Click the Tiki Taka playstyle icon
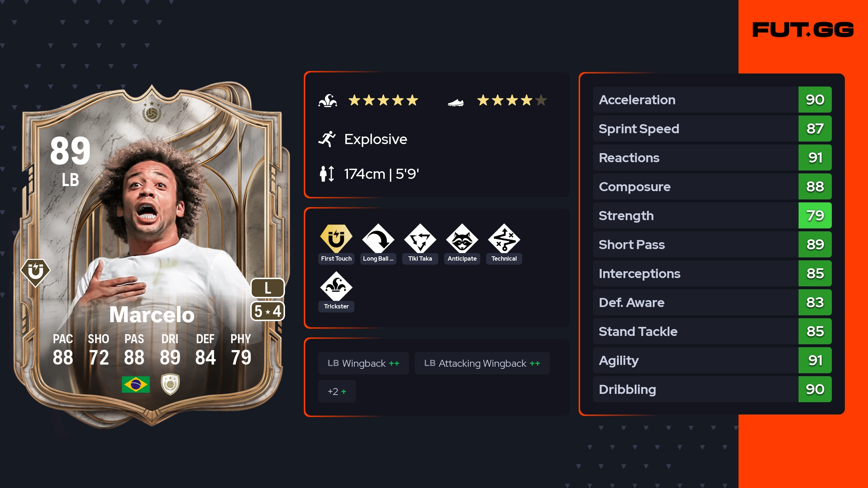868x488 pixels. point(420,239)
